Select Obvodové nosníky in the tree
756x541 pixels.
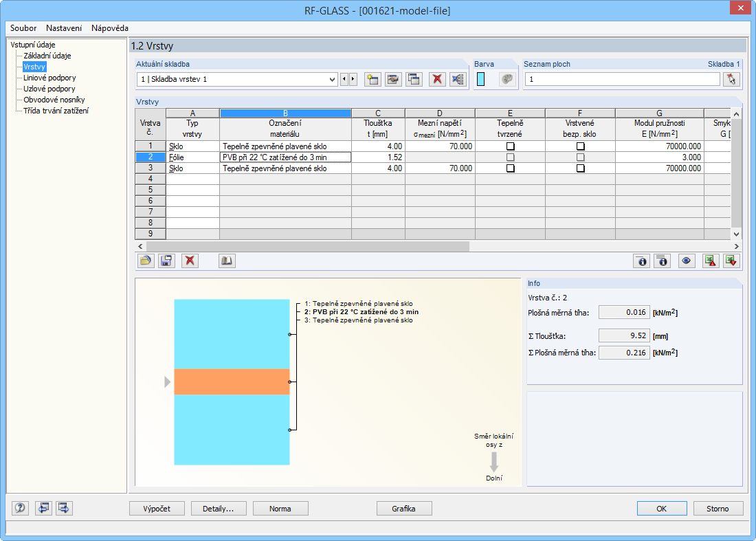[x=54, y=100]
